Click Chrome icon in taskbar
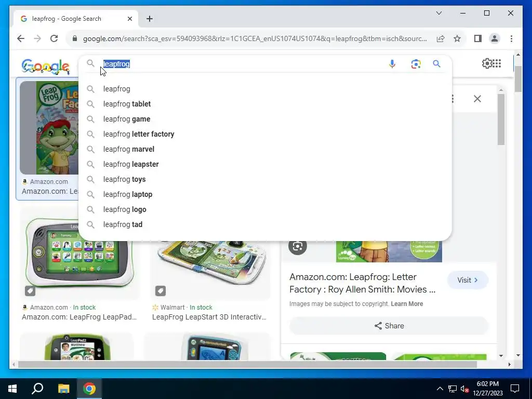This screenshot has width=532, height=399. click(89, 389)
